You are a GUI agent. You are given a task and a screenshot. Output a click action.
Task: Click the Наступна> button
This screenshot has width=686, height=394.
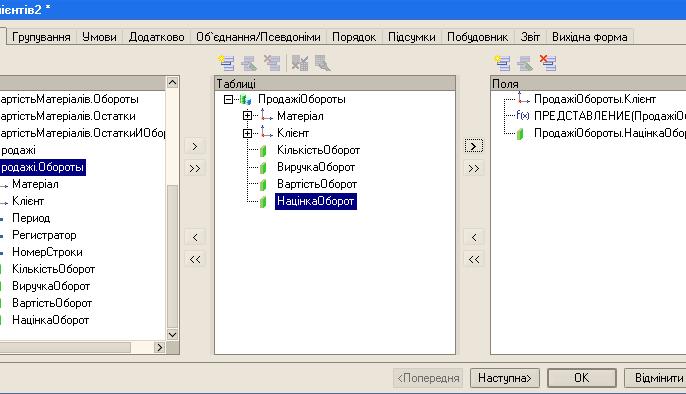click(x=504, y=378)
